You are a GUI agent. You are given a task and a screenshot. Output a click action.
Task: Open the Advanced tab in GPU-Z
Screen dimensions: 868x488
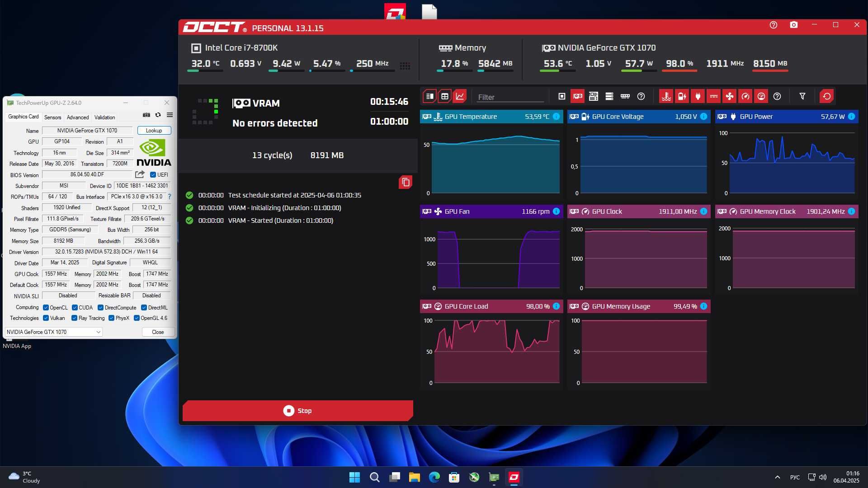(78, 117)
